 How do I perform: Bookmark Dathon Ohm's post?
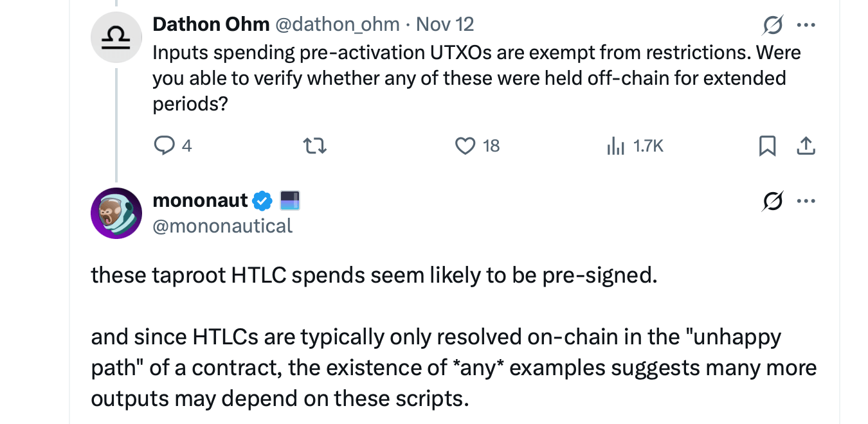pyautogui.click(x=767, y=146)
